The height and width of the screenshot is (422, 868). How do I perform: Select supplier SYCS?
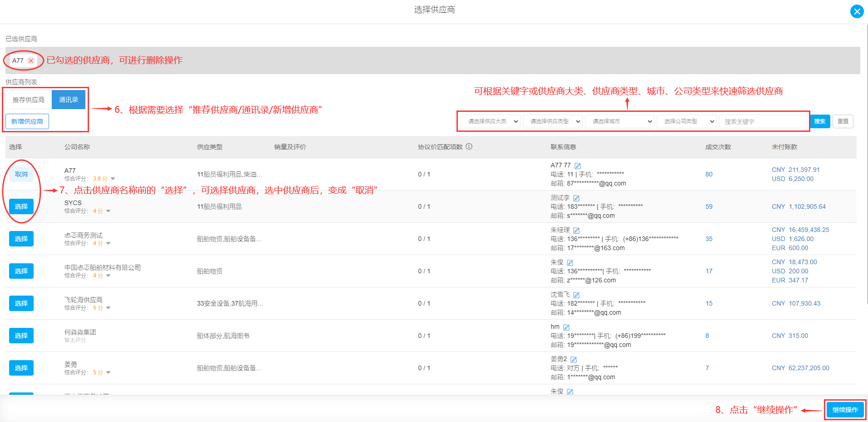[21, 206]
